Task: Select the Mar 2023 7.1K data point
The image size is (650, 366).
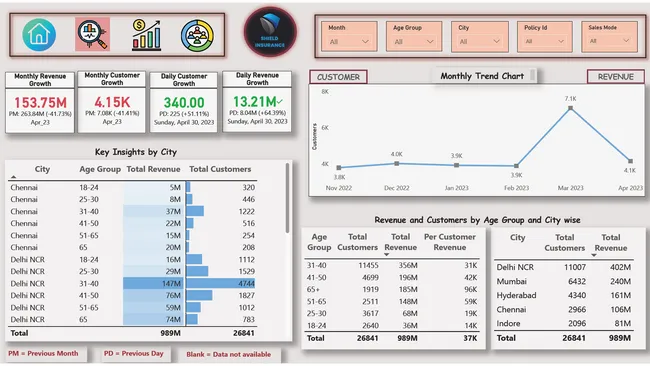Action: click(570, 108)
